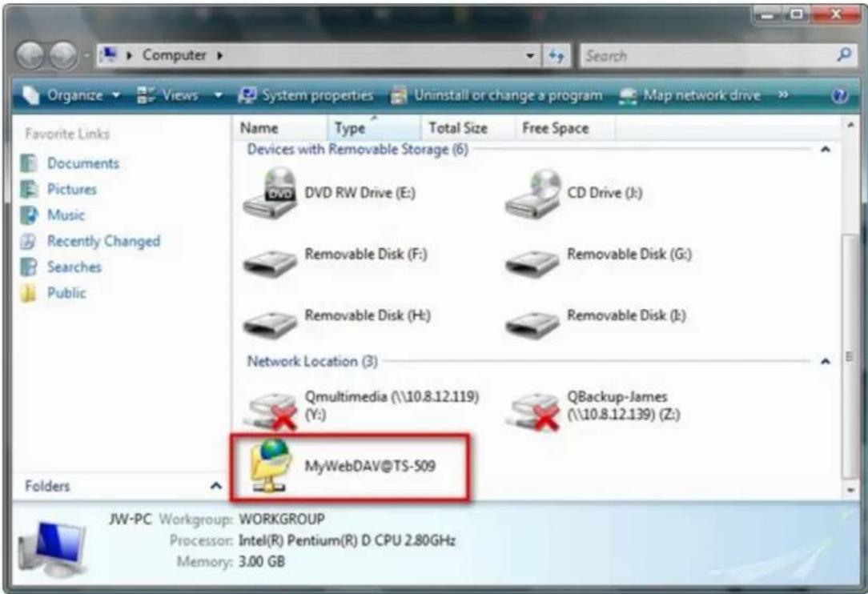Sort by the Total Size column header
Screen dimensions: 868x594
pyautogui.click(x=468, y=128)
